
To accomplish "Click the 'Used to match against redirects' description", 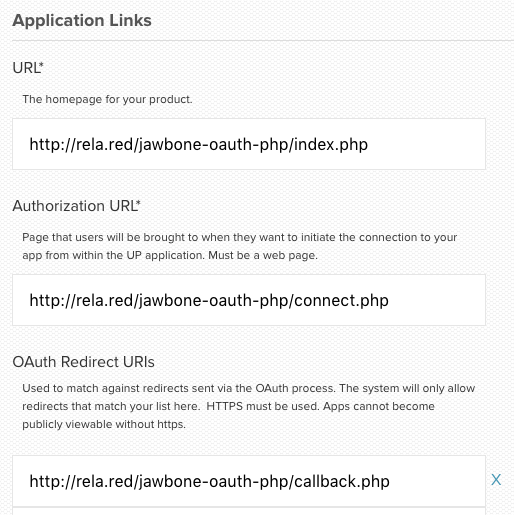I will point(249,406).
